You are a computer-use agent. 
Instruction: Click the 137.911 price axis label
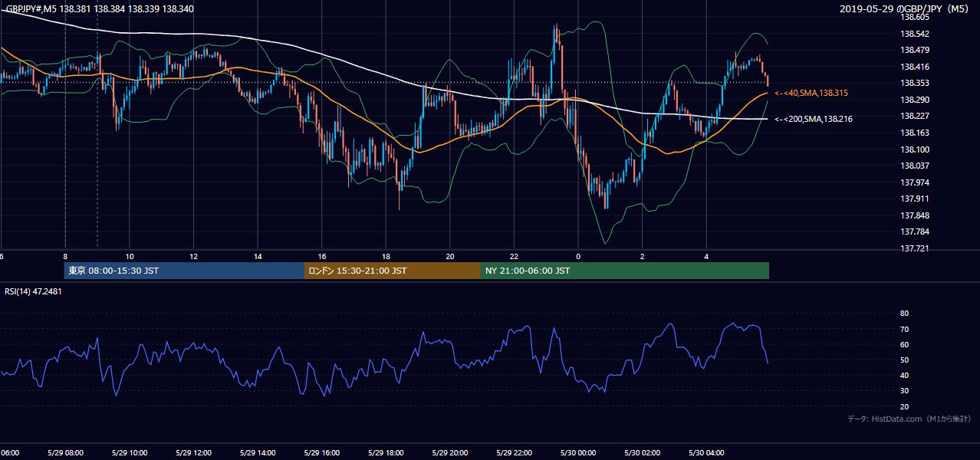pyautogui.click(x=914, y=199)
